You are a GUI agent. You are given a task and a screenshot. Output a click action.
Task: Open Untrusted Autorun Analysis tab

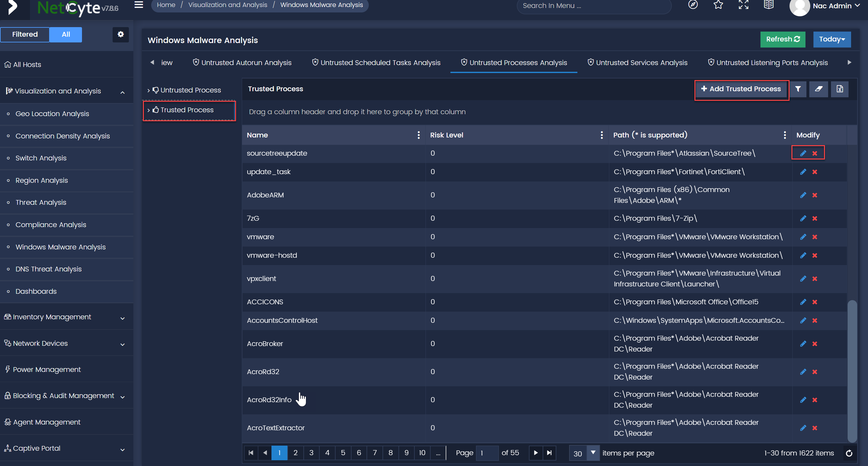pos(242,63)
